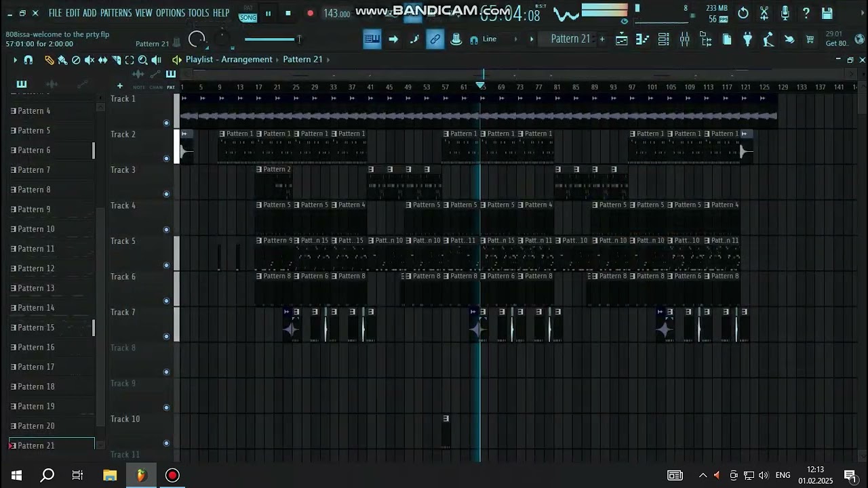868x488 pixels.
Task: Open the playlist snap magnet options
Action: pos(28,60)
